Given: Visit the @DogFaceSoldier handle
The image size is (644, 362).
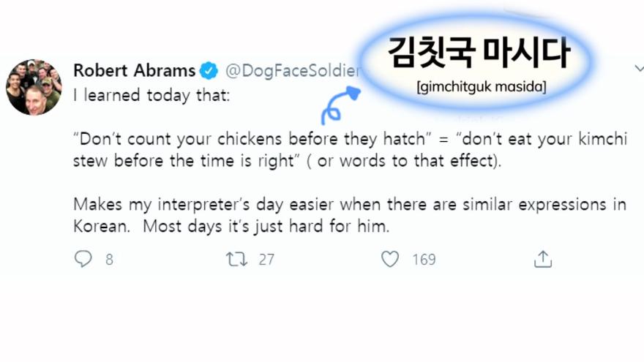Looking at the screenshot, I should (x=293, y=71).
